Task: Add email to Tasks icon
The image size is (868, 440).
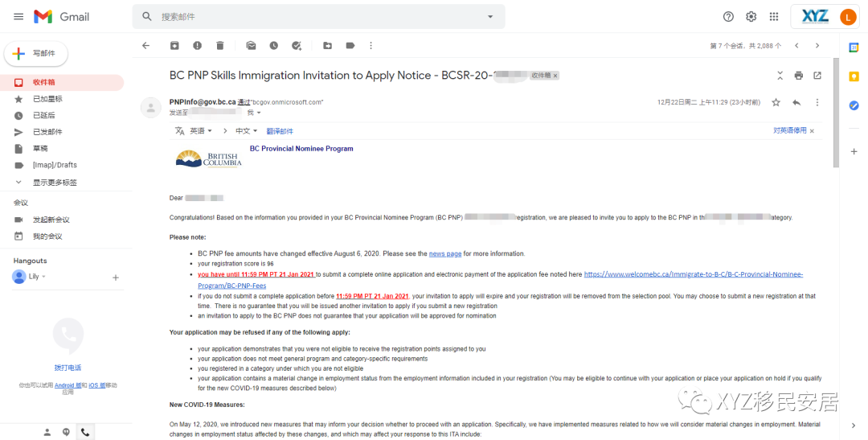Action: (297, 45)
